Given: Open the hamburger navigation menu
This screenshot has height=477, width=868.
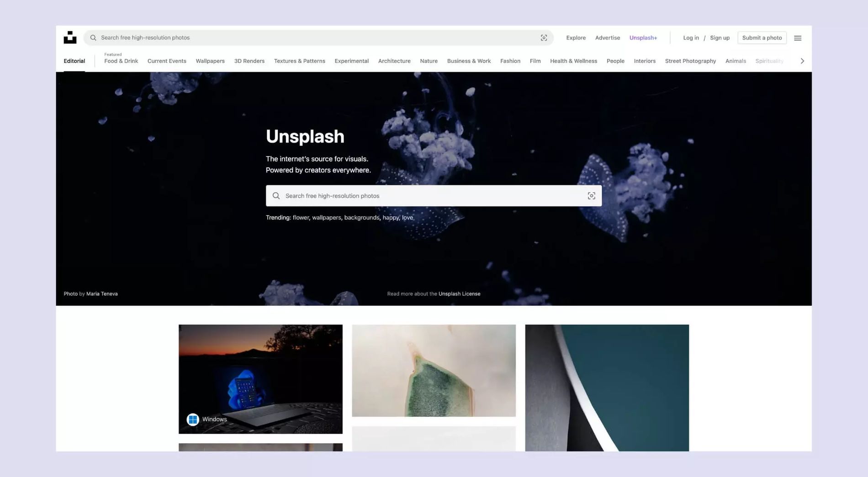Looking at the screenshot, I should [798, 38].
